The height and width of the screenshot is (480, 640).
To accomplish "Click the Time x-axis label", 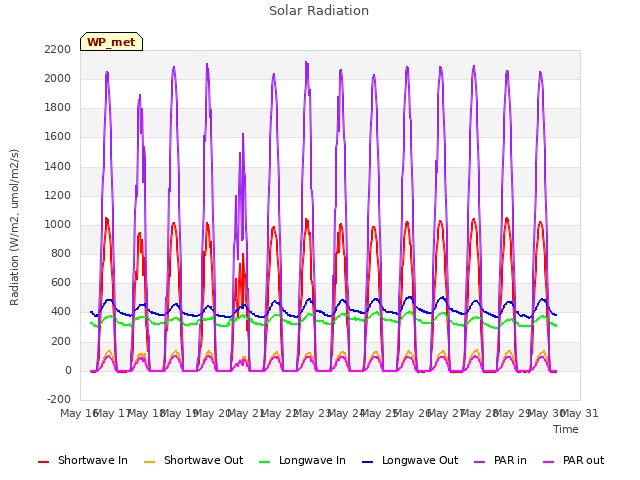I will [566, 429].
